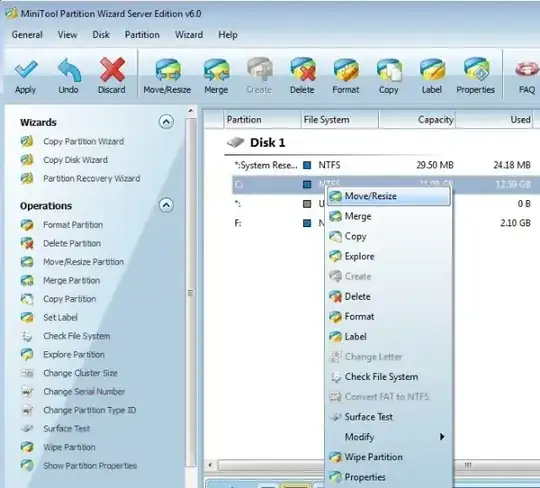Screen dimensions: 540x488
Task: Open the Partition menu in menu bar
Action: 142,35
